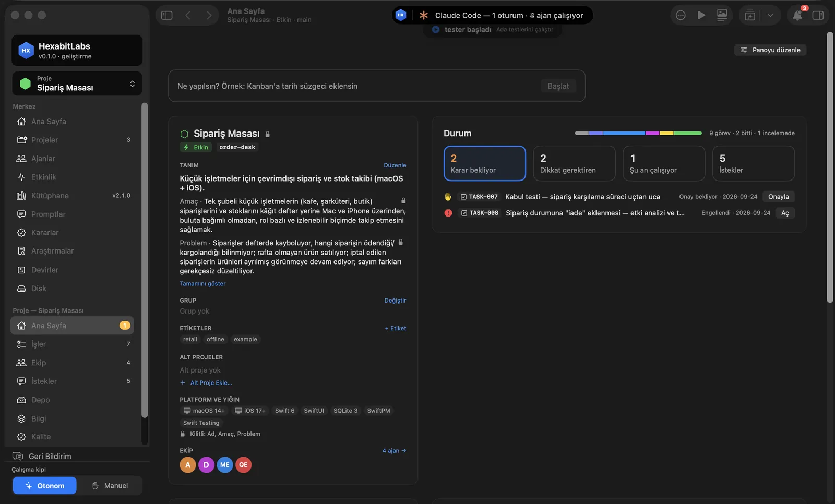This screenshot has height=504, width=835.
Task: Click the add-window icon in toolbar
Action: pyautogui.click(x=750, y=16)
